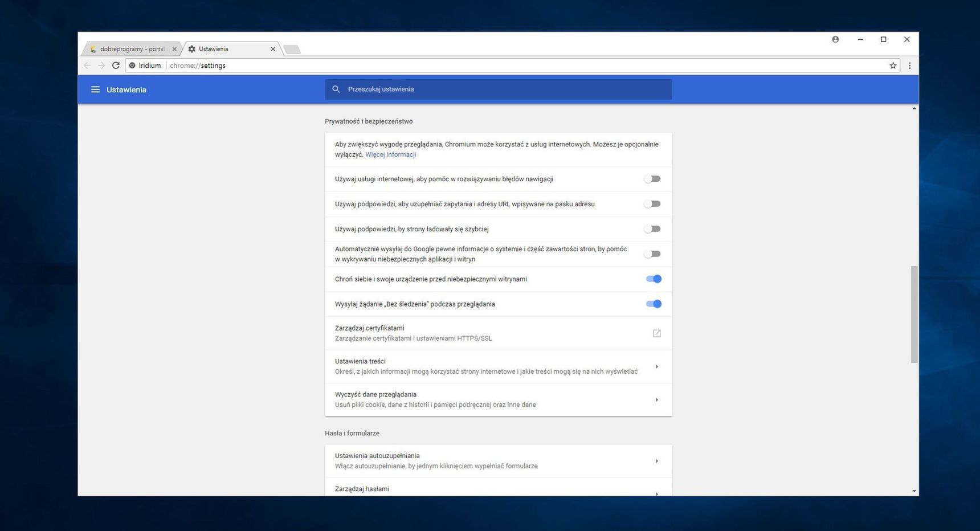Disable the Bez śledzenia request
The image size is (980, 531).
tap(654, 304)
